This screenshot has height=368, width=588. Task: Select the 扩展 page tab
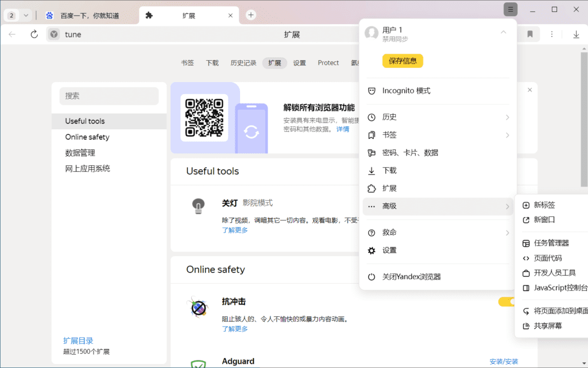point(274,63)
